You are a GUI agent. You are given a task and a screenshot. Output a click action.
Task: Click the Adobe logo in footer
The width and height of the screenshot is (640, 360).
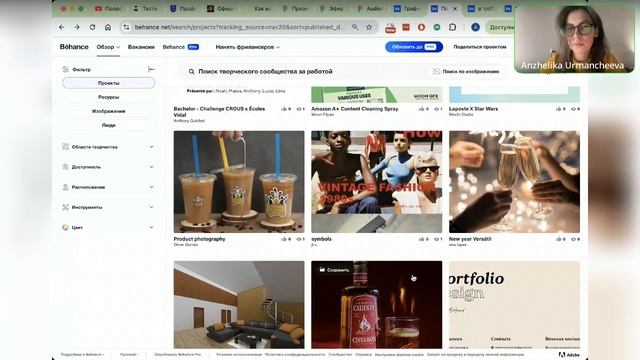tap(569, 355)
